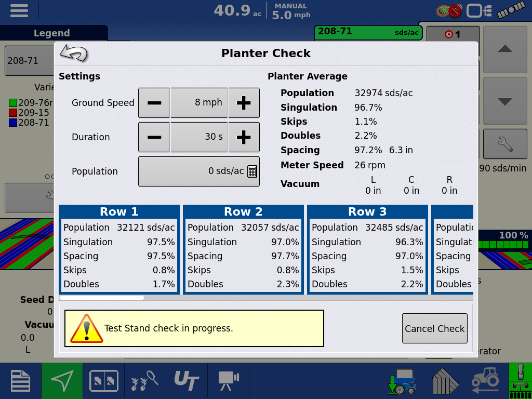
Task: Click the target 1 rate button
Action: click(x=453, y=34)
